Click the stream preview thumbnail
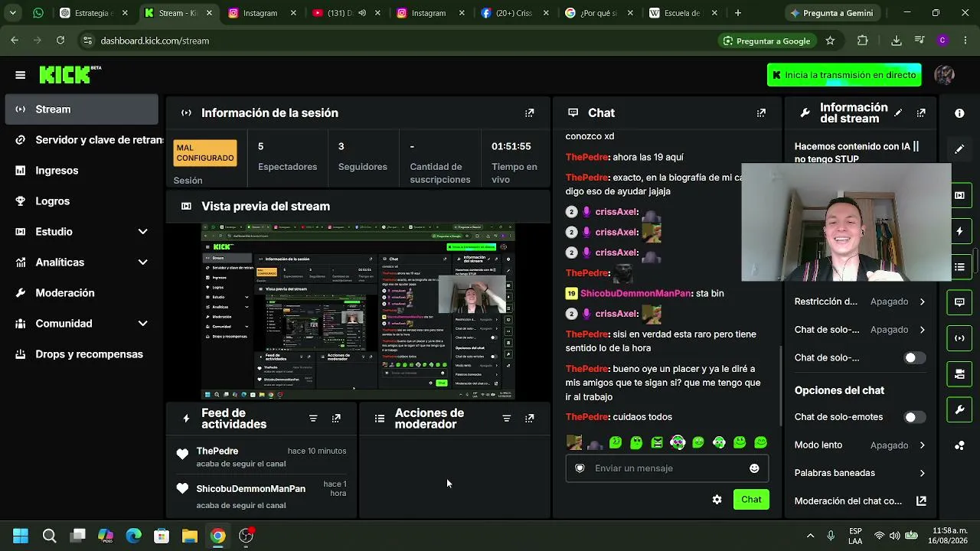980x551 pixels. coord(358,311)
